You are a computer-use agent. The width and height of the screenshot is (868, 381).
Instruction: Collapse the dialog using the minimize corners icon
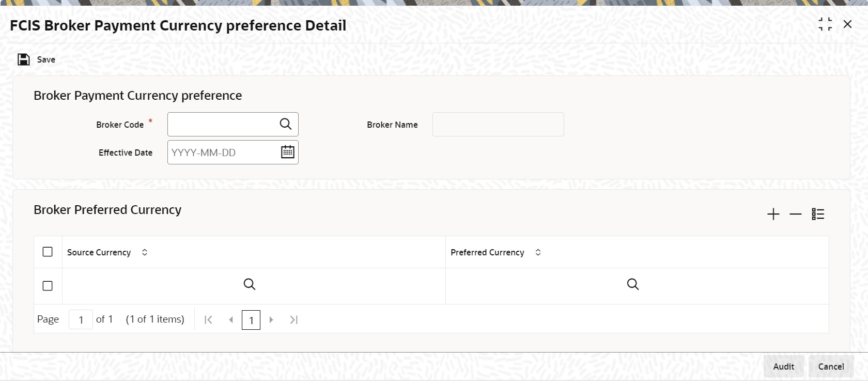[825, 24]
